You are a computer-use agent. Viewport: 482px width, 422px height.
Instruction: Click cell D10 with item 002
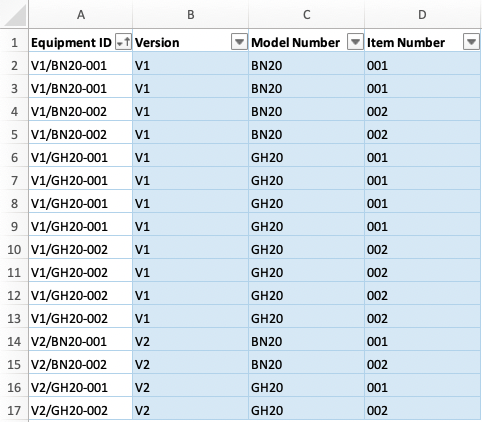click(422, 249)
